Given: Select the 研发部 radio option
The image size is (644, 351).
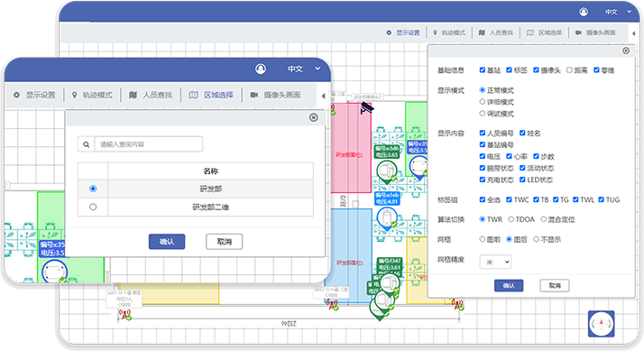Looking at the screenshot, I should [93, 189].
